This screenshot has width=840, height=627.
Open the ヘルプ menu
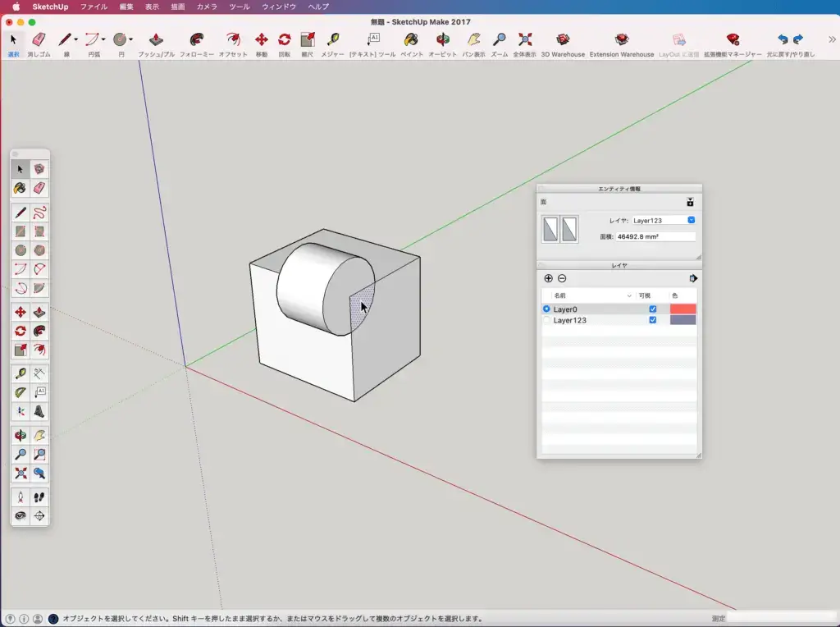tap(318, 7)
